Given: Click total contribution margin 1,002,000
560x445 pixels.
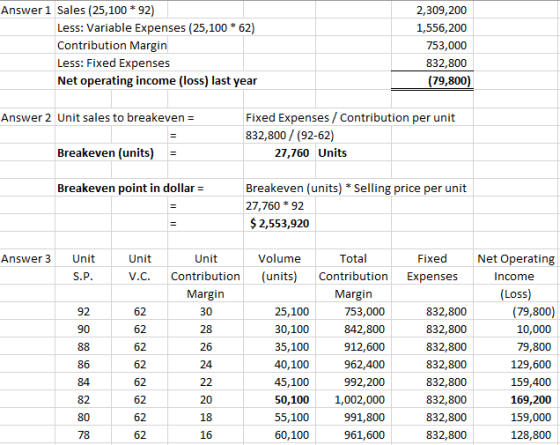Looking at the screenshot, I should coord(360,400).
